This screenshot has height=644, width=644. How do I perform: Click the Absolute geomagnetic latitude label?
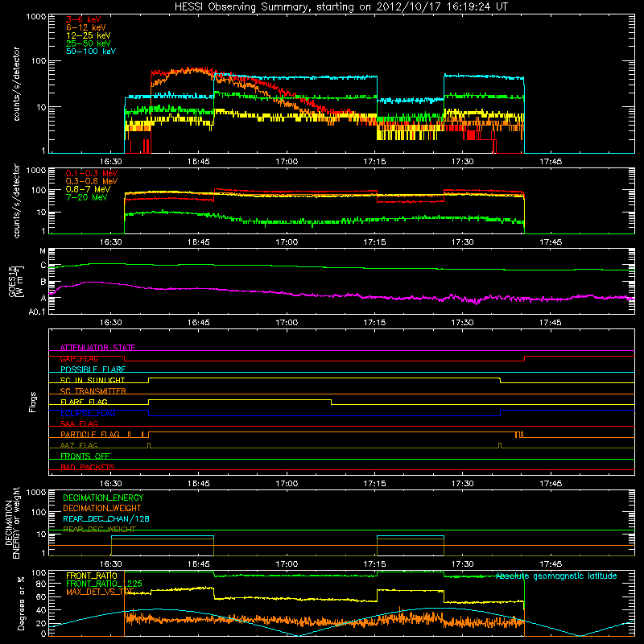[556, 576]
